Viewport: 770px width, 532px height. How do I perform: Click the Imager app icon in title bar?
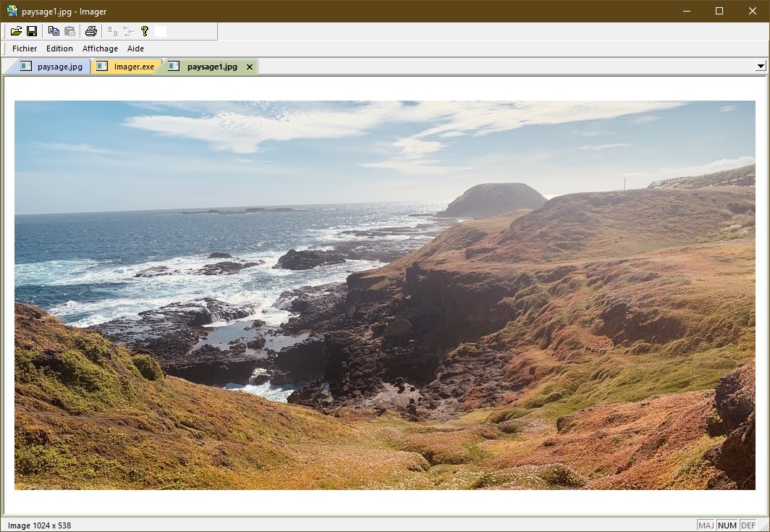[x=12, y=11]
